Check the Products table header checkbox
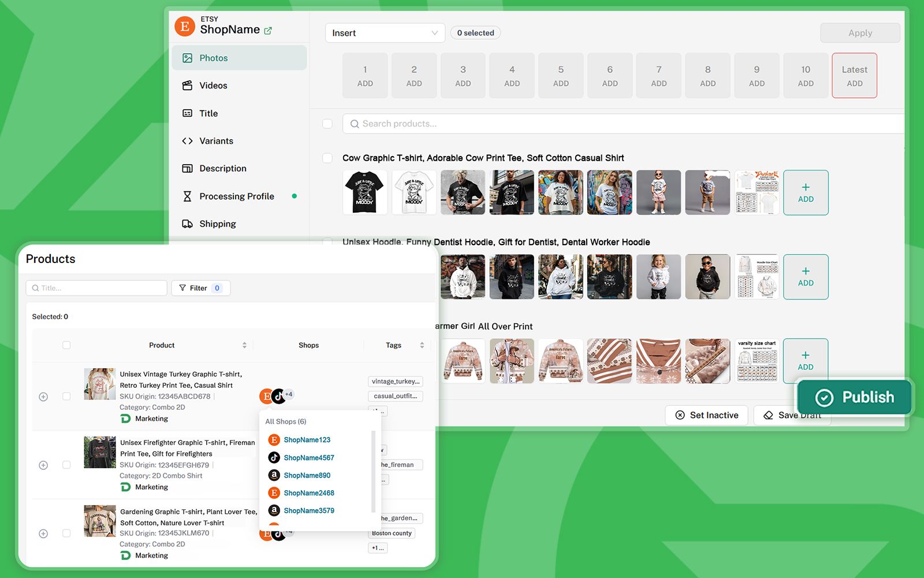The image size is (924, 578). click(66, 345)
